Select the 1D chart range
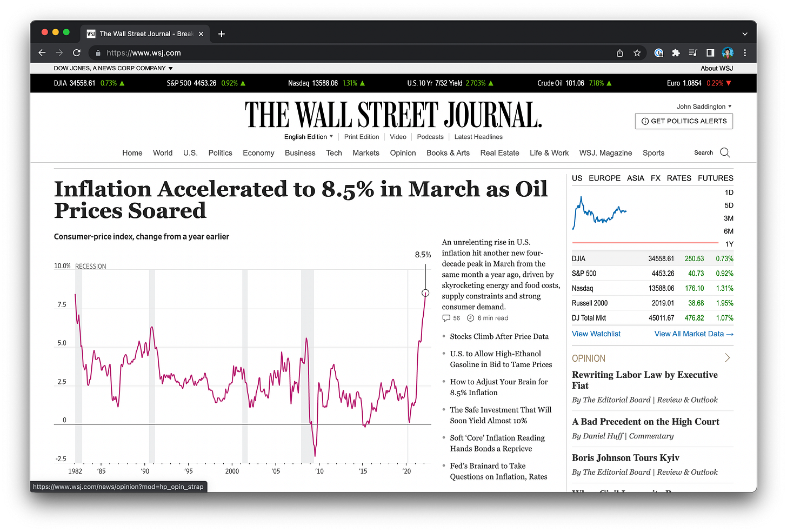 [x=729, y=192]
